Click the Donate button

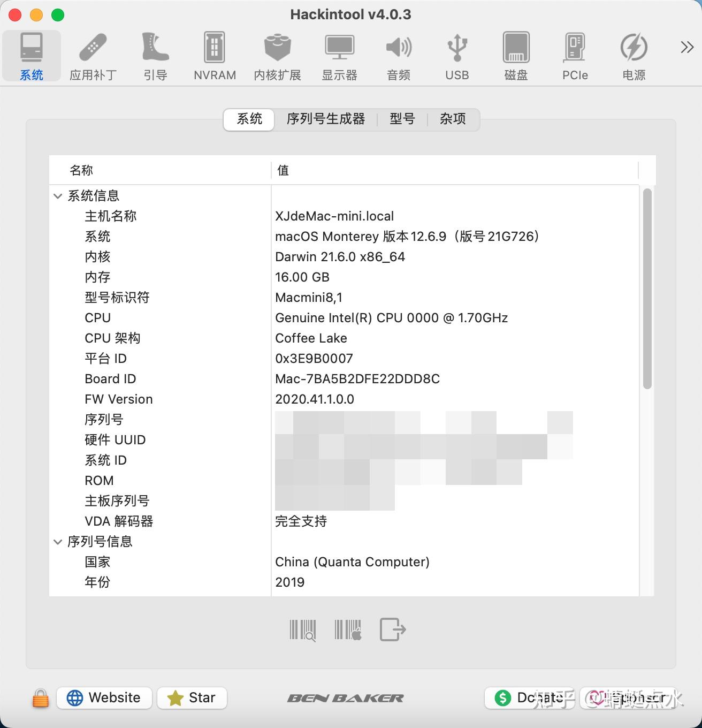529,698
